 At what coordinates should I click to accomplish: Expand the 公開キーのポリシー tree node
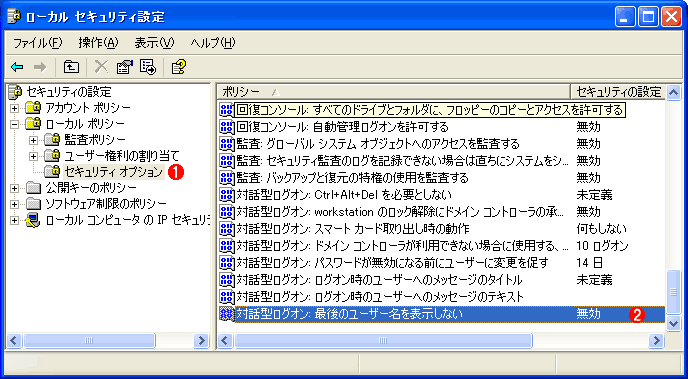15,188
